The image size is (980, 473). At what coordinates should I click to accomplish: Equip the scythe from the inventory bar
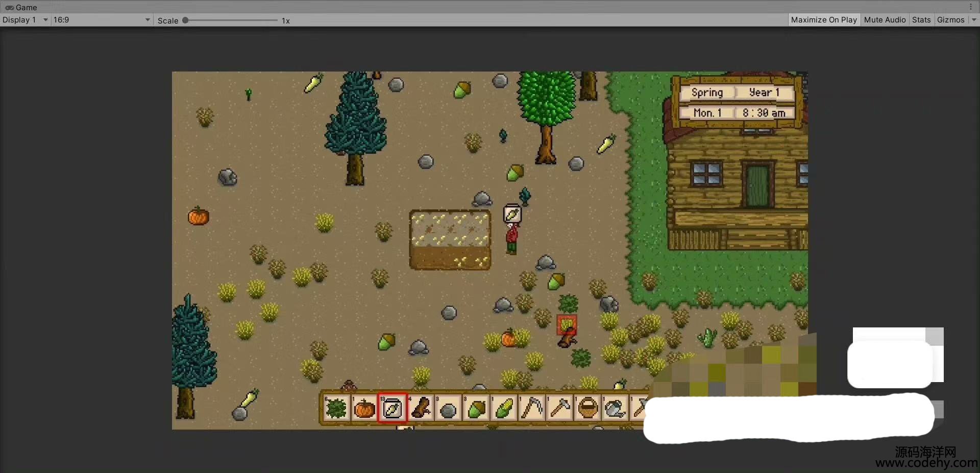pos(532,408)
